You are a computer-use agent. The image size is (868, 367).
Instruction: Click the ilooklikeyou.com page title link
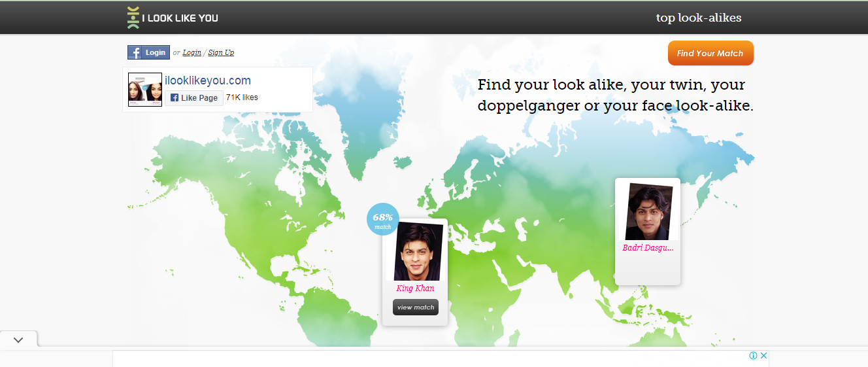click(x=208, y=80)
